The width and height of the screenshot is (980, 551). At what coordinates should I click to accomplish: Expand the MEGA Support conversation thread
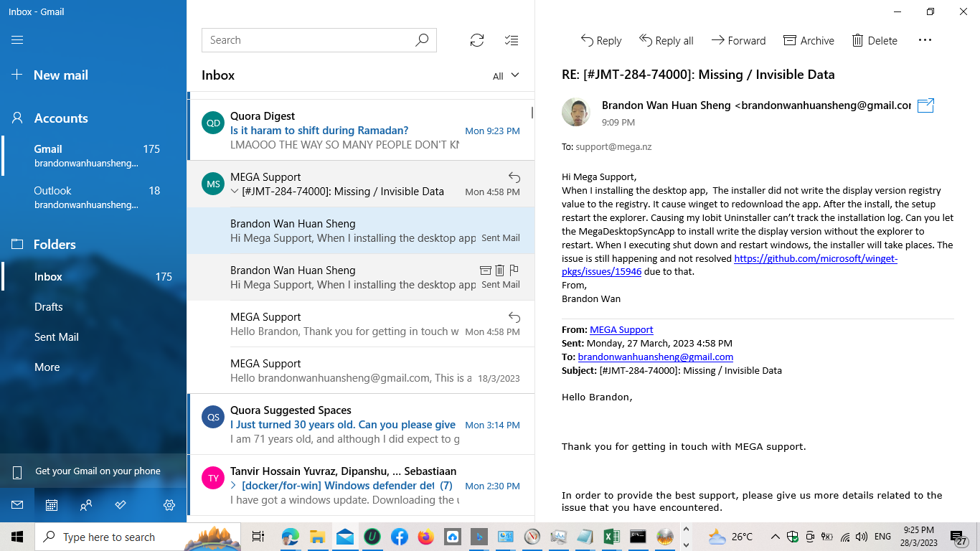(234, 191)
